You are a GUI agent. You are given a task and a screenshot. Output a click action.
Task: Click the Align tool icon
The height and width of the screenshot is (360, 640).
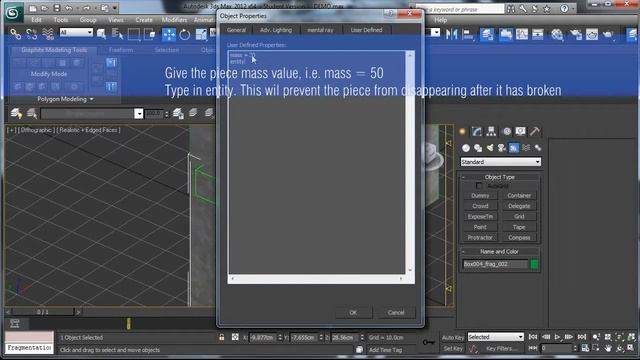pyautogui.click(x=468, y=34)
